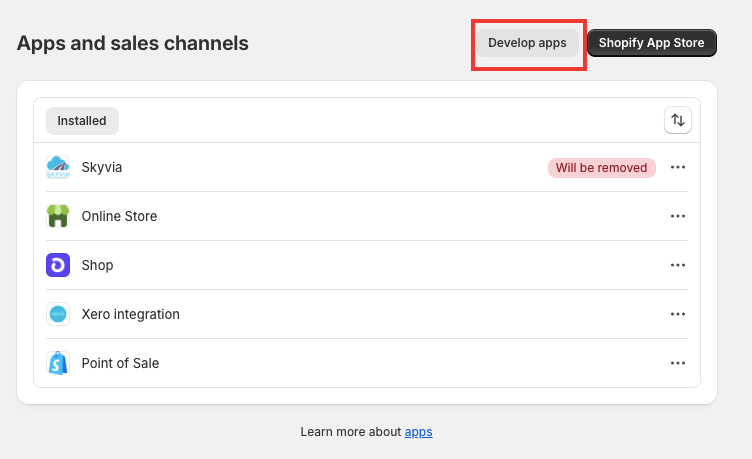Select the Xero integration text

(x=130, y=314)
